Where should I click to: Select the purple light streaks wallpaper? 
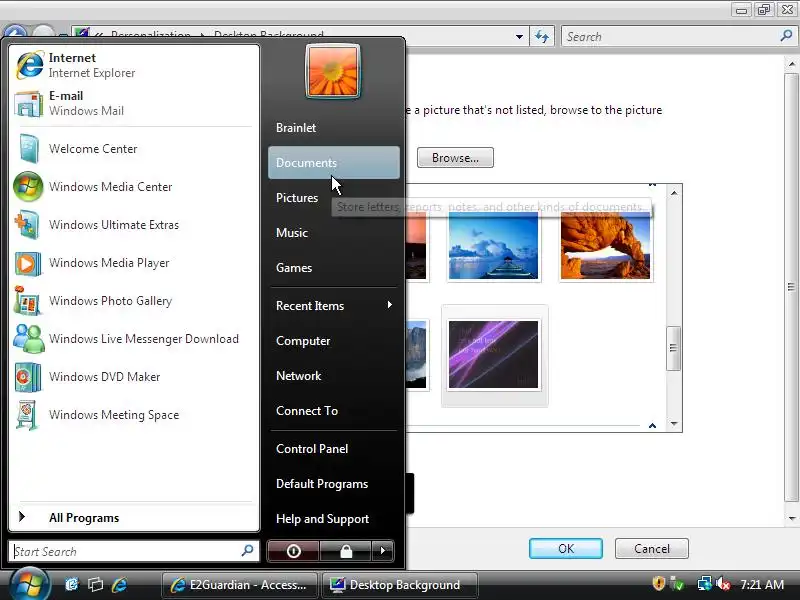pos(493,354)
